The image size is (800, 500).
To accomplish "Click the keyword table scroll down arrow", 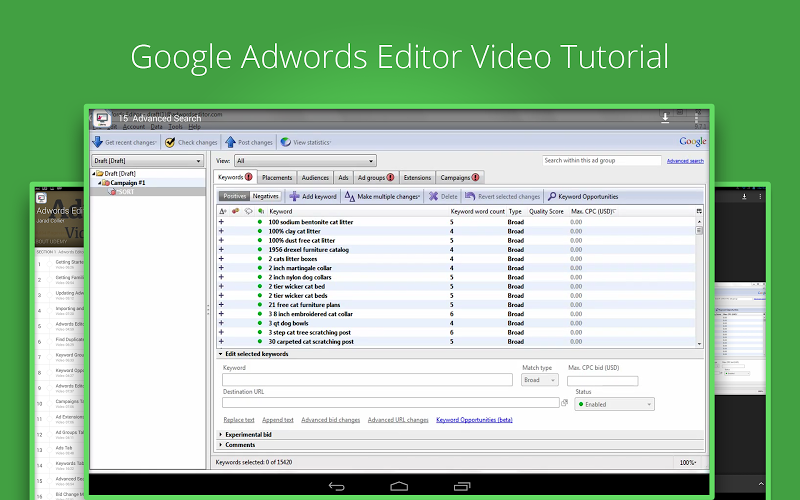I will click(699, 344).
